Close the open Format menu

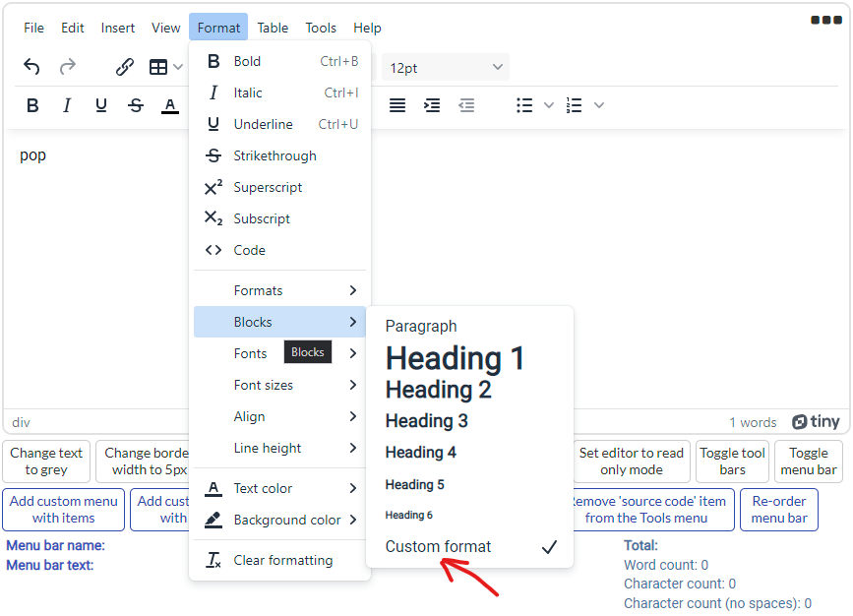tap(218, 28)
